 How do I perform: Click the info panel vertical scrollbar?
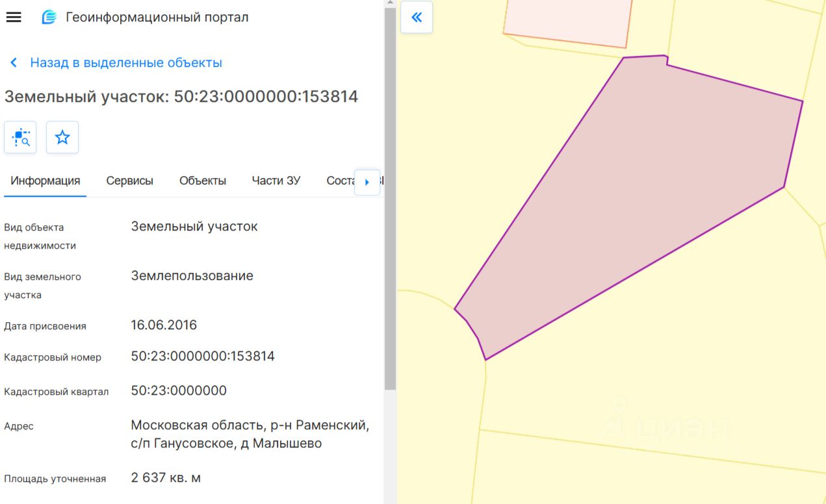point(390,198)
